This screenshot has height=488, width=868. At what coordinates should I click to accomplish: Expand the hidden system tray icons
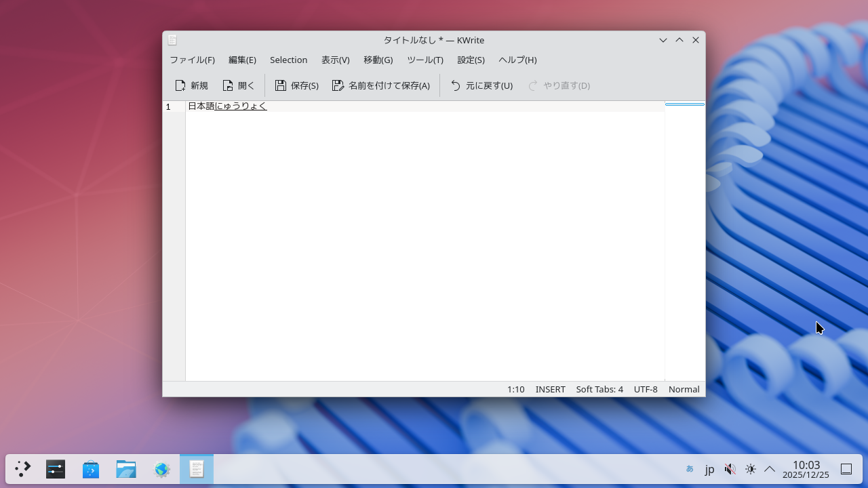[x=770, y=468]
